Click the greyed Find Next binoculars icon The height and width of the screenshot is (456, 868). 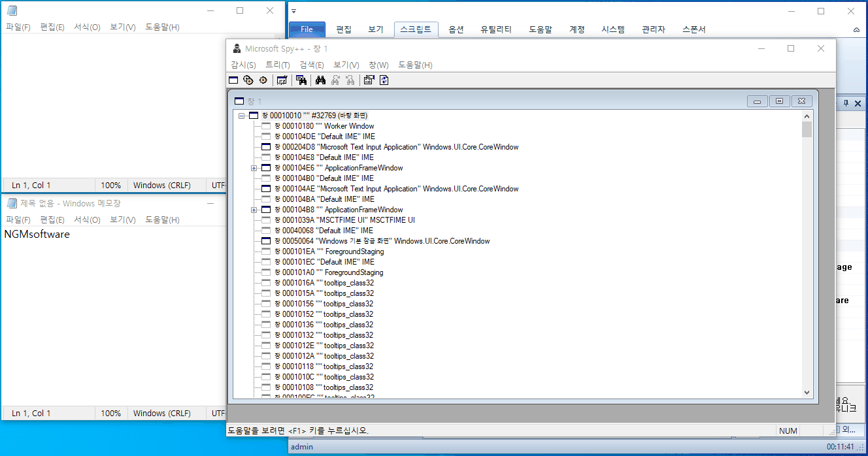click(335, 80)
